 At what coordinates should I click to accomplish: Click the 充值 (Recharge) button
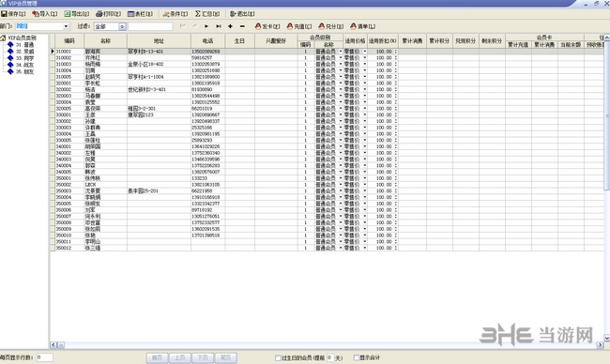pos(299,26)
